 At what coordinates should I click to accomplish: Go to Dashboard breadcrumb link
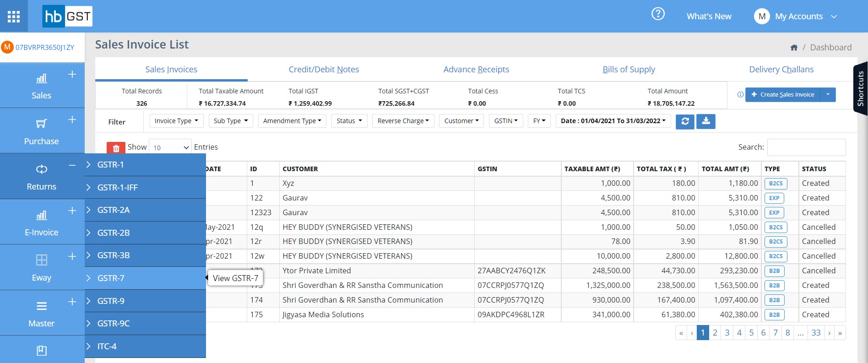pyautogui.click(x=831, y=48)
